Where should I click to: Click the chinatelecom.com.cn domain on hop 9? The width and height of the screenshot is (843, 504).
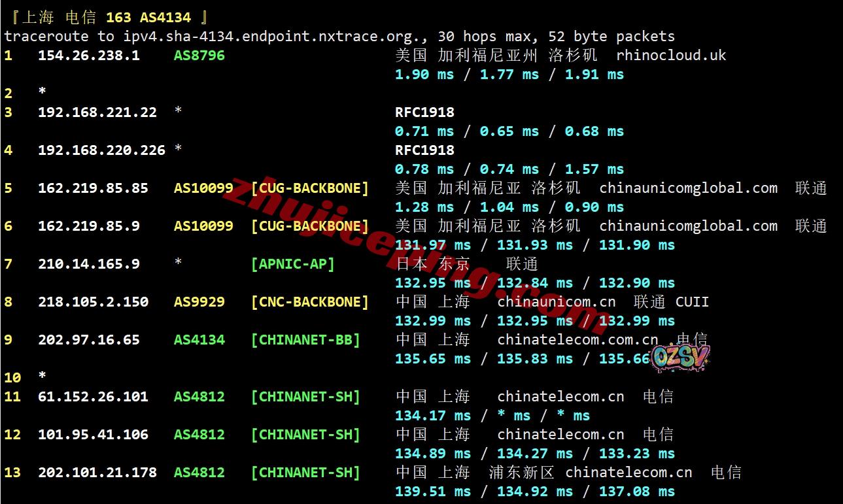pyautogui.click(x=577, y=340)
